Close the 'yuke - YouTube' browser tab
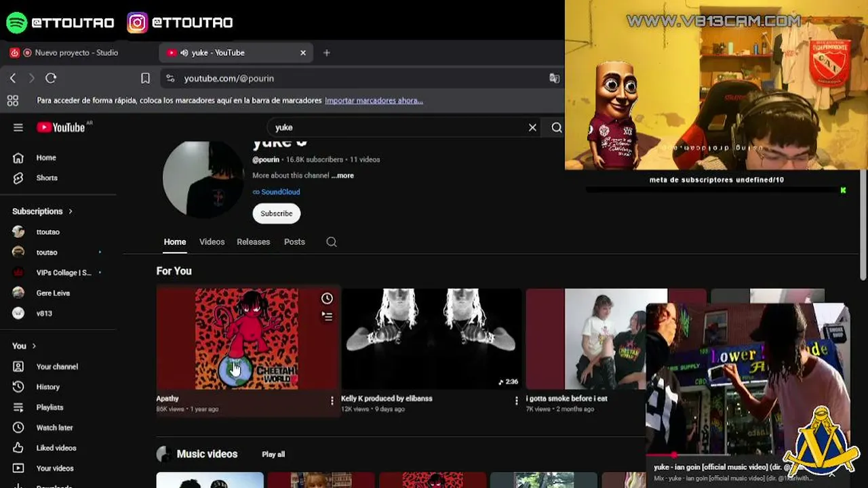Screen dimensions: 868x488 303,53
